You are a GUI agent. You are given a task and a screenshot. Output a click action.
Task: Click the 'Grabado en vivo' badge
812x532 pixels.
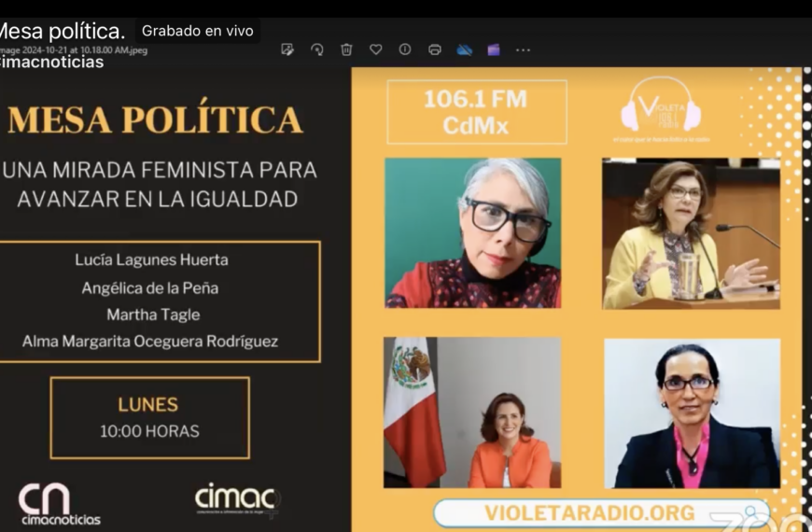(x=198, y=31)
